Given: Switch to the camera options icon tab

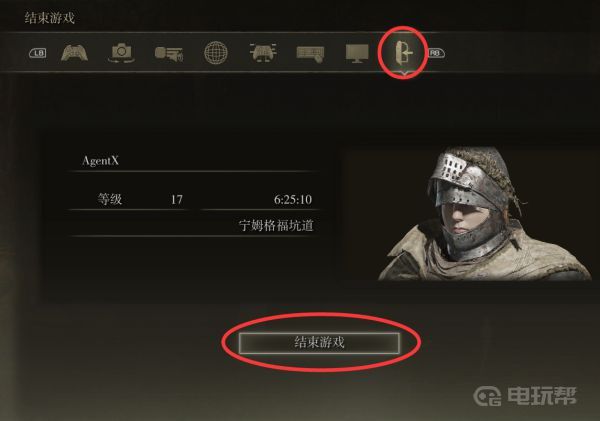Looking at the screenshot, I should [x=121, y=53].
